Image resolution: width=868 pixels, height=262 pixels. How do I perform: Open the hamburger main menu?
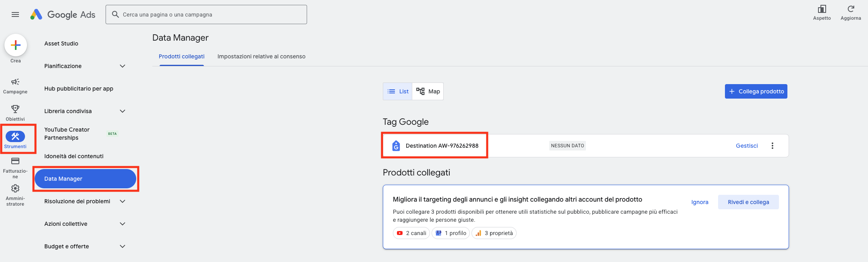pos(15,14)
